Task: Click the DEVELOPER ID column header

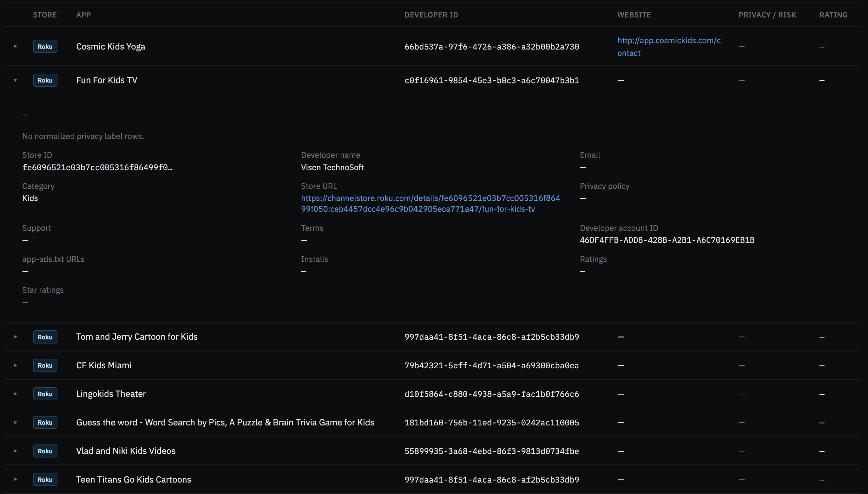Action: (431, 15)
